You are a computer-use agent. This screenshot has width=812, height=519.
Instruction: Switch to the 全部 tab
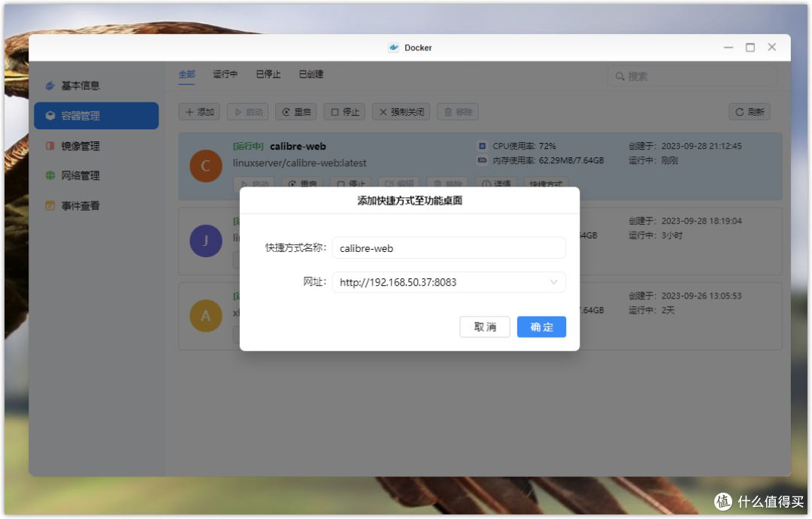tap(187, 74)
